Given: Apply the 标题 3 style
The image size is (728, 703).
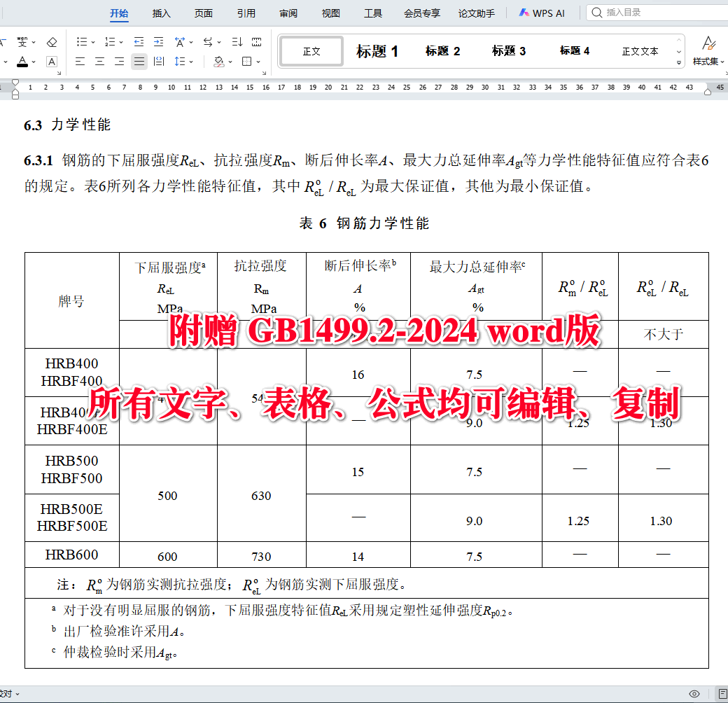Looking at the screenshot, I should click(x=508, y=51).
